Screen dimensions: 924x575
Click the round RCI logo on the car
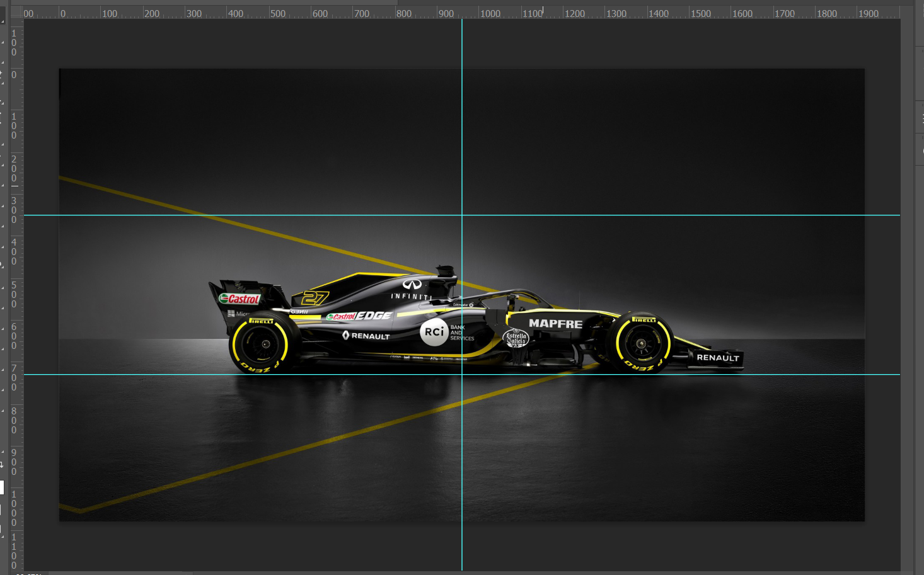(434, 332)
